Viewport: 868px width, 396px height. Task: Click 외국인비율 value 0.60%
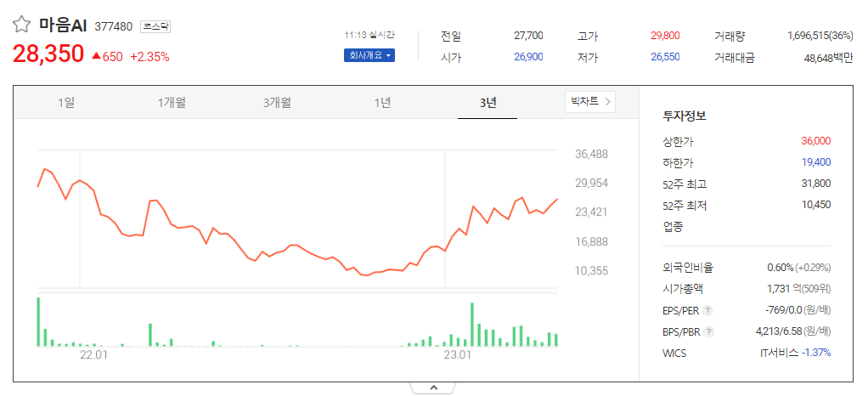[780, 268]
